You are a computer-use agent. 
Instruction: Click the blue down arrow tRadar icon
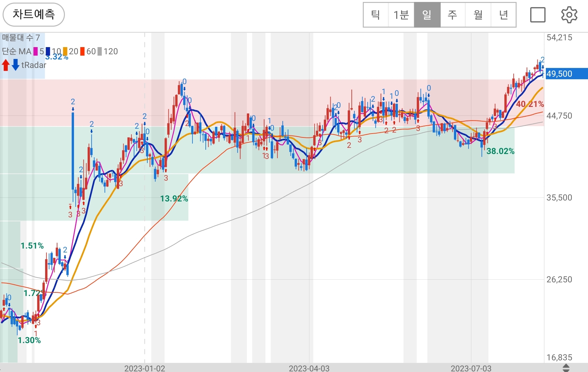[16, 65]
